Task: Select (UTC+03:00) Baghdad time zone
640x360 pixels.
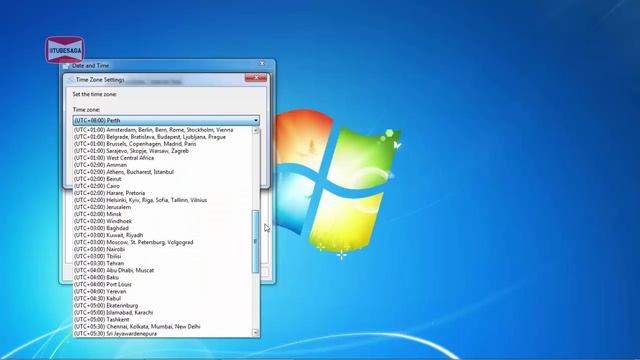Action: [x=163, y=228]
